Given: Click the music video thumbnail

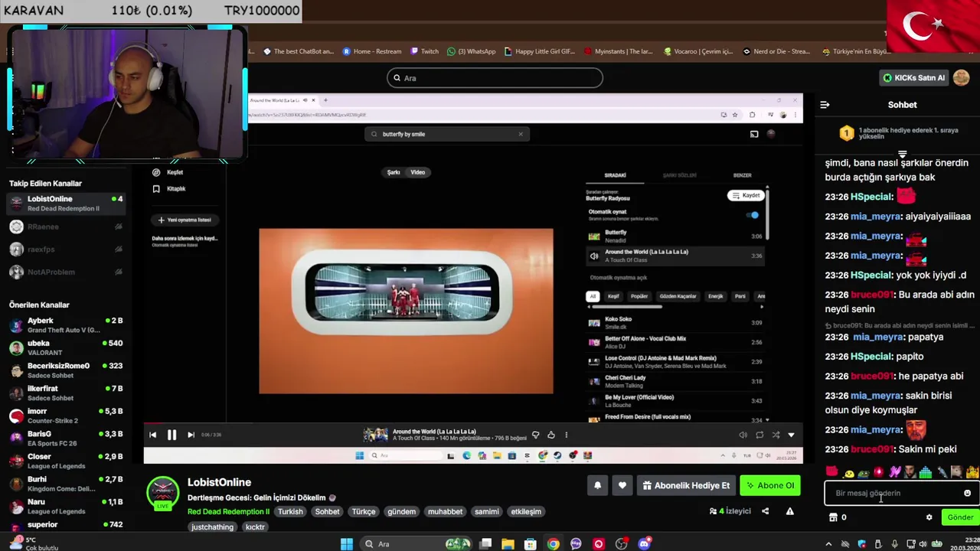Looking at the screenshot, I should [406, 311].
